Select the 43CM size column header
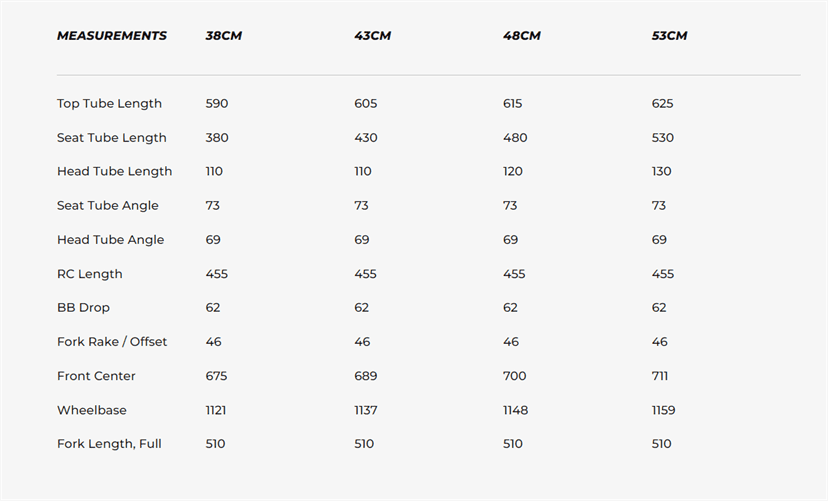The width and height of the screenshot is (828, 501). pos(372,36)
